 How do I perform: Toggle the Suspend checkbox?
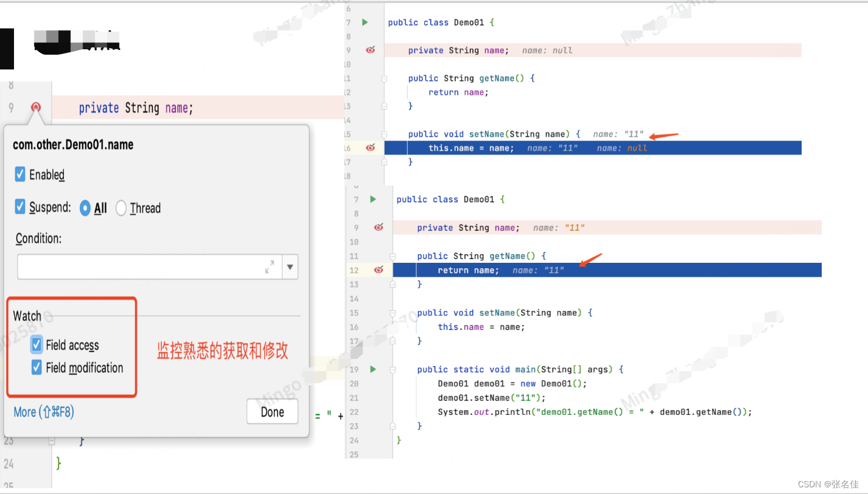[x=20, y=207]
